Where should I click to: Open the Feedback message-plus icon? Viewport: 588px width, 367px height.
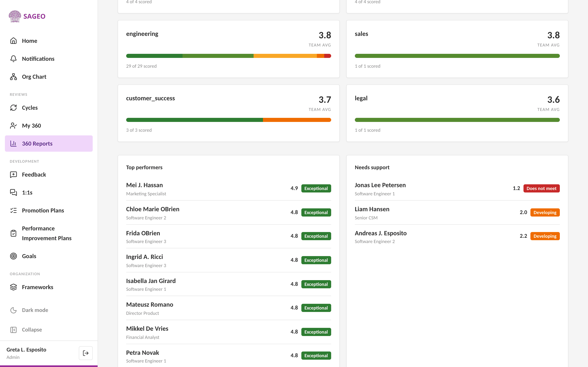coord(13,175)
